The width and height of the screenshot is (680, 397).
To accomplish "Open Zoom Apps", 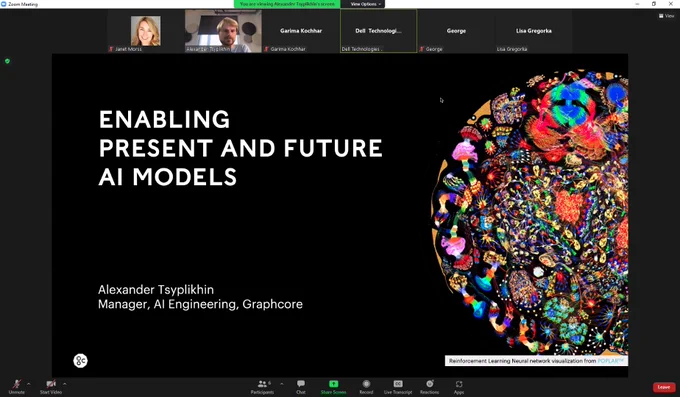I will 459,386.
